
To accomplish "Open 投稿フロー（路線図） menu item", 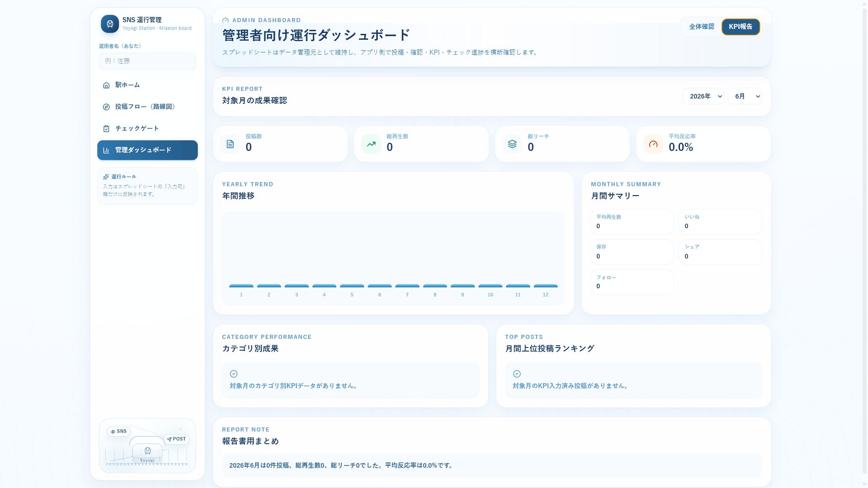I will click(147, 107).
